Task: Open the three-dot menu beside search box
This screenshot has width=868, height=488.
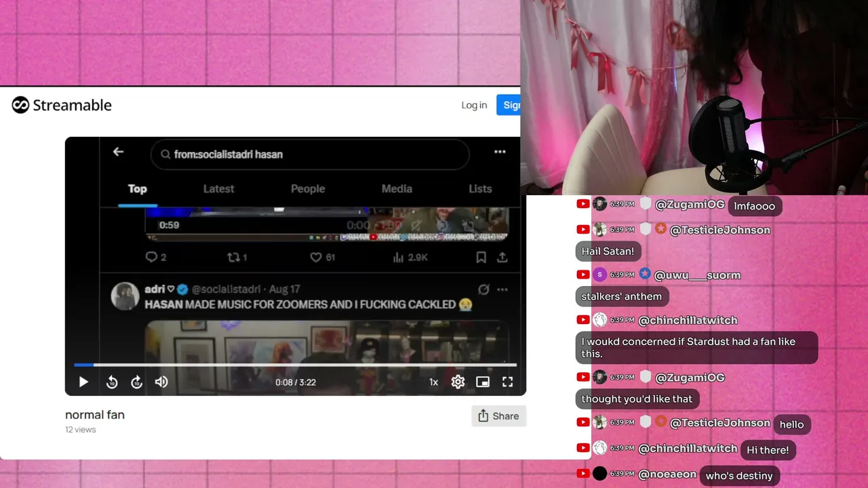Action: point(500,152)
